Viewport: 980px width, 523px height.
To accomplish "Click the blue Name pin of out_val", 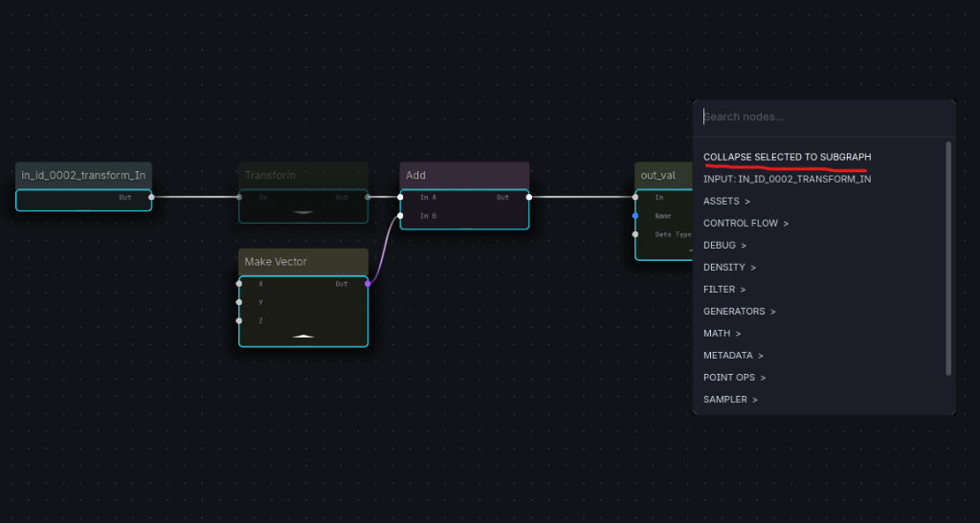I will 635,216.
